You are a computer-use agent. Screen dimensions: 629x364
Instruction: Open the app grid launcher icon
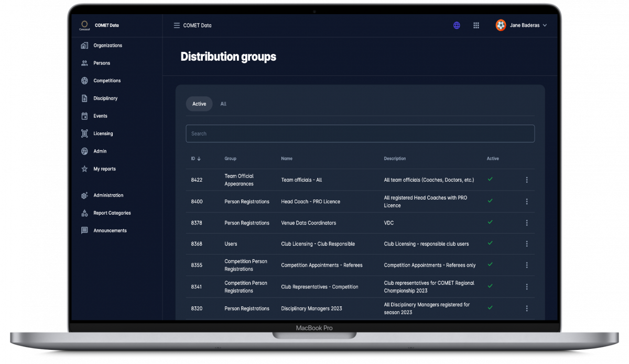pos(476,25)
